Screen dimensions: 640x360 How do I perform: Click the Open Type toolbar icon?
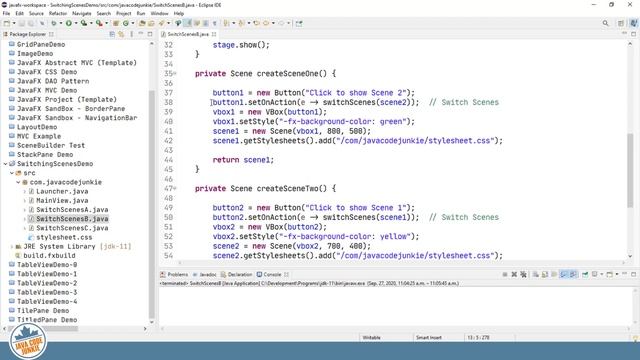[x=142, y=23]
